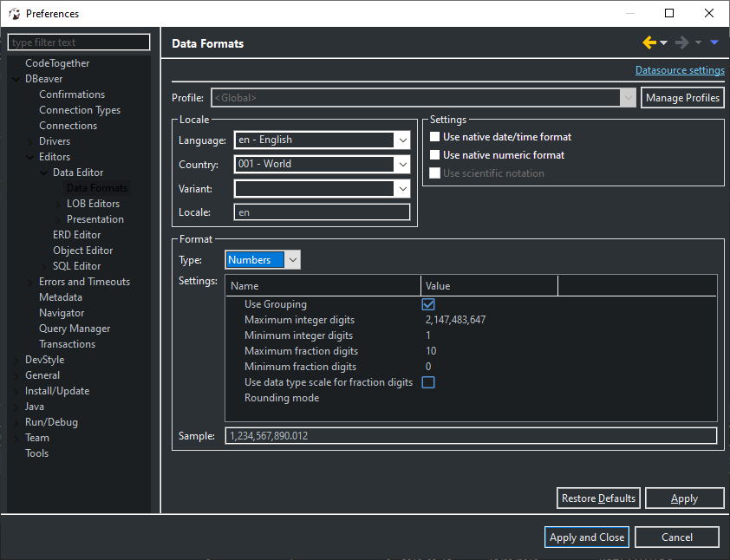Open Connection Types preferences page
Screen dimensions: 730x560
click(x=80, y=110)
